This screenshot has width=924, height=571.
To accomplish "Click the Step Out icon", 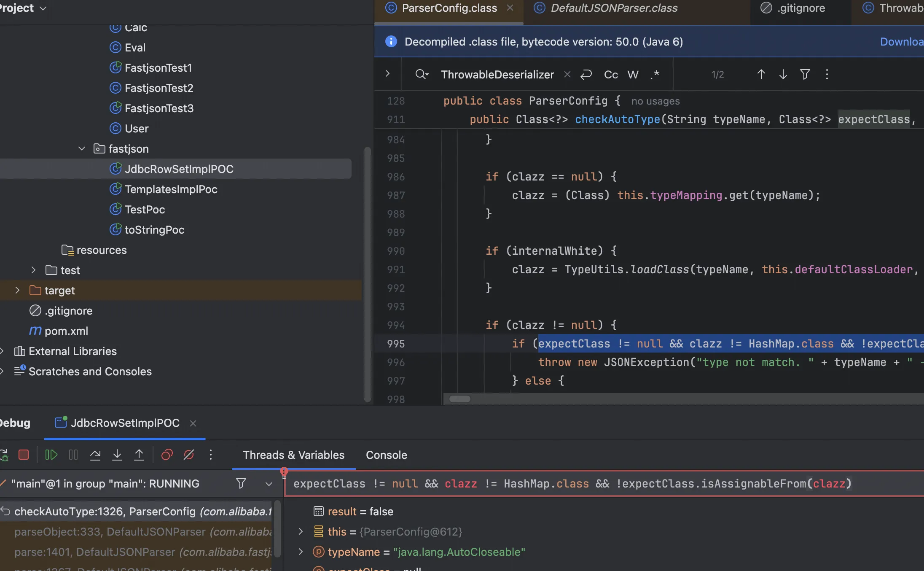I will point(139,455).
